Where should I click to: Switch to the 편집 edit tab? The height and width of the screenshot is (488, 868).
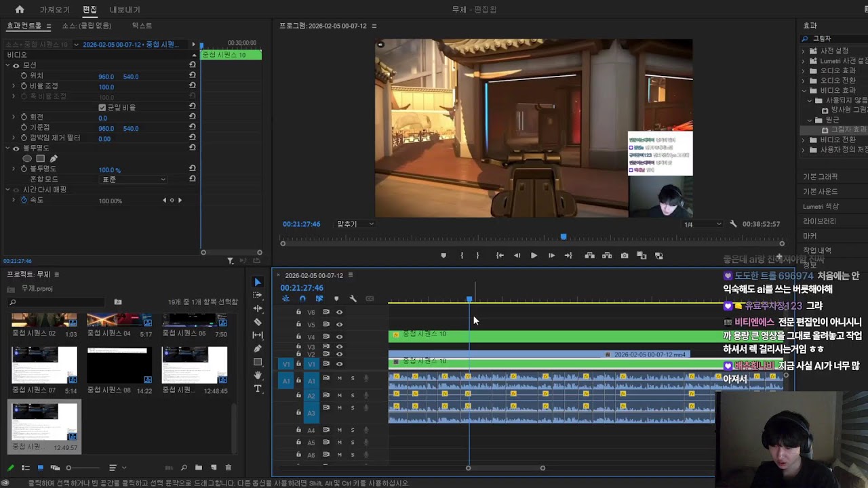pyautogui.click(x=90, y=9)
